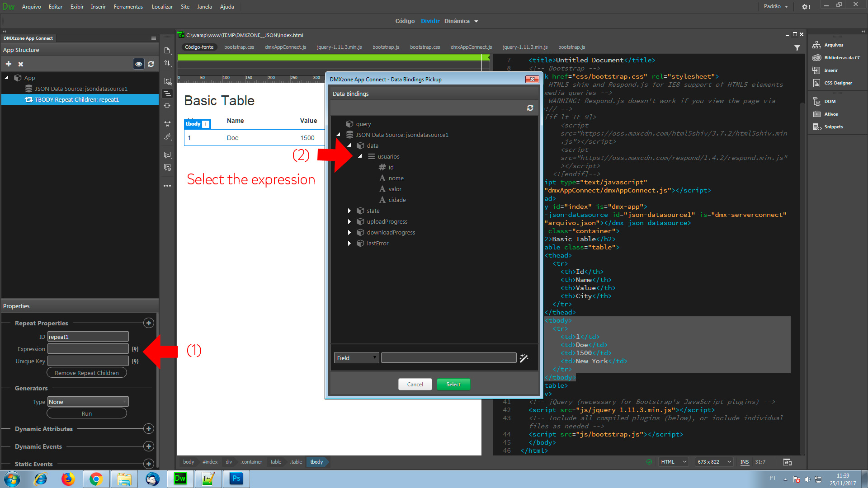Click the Unique Key input field
This screenshot has height=488, width=868.
[88, 361]
